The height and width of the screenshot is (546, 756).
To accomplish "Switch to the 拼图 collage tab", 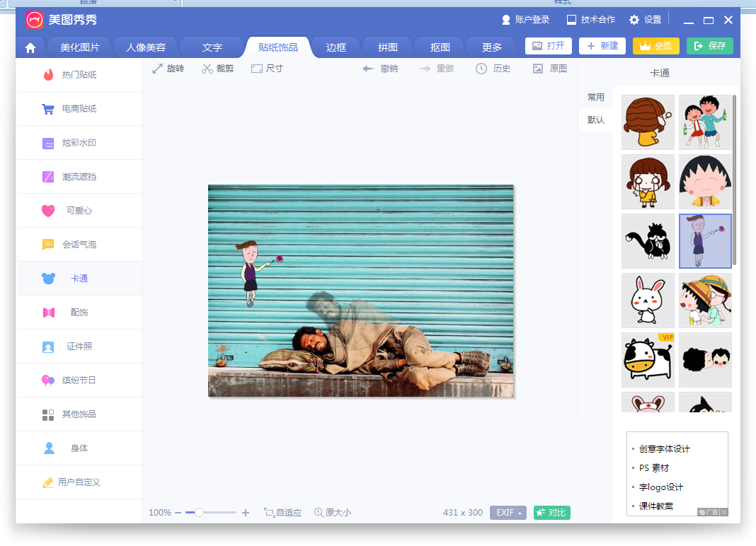I will pyautogui.click(x=388, y=47).
